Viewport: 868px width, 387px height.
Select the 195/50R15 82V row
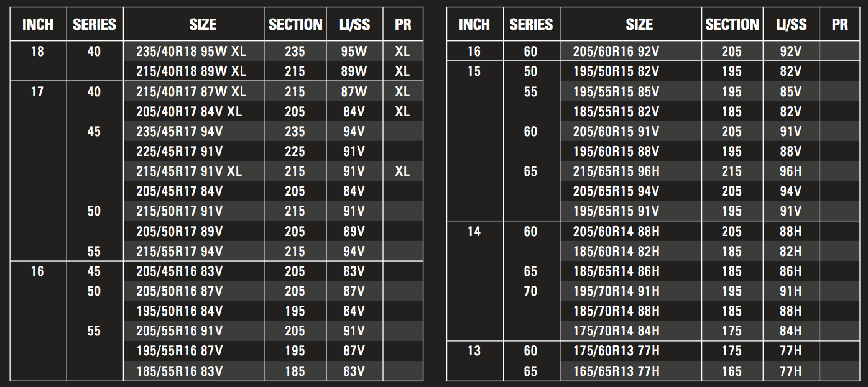click(653, 71)
